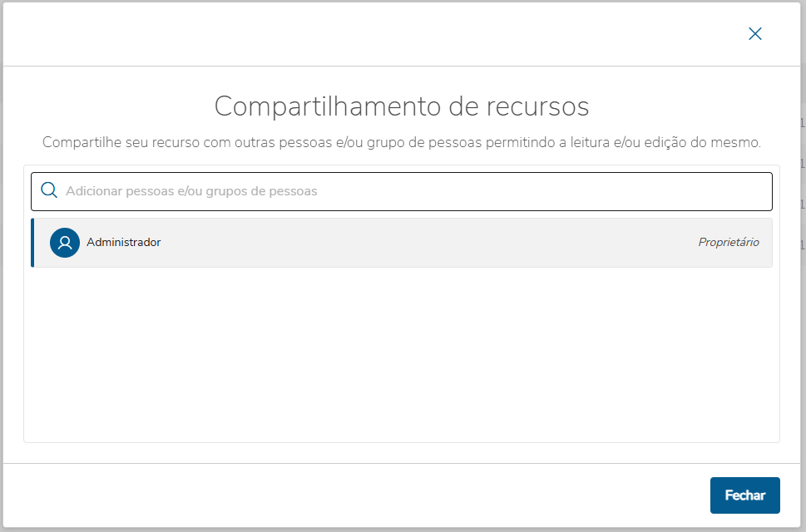Click the blue accent bar on Administrador row
Image resolution: width=806 pixels, height=532 pixels.
32,243
